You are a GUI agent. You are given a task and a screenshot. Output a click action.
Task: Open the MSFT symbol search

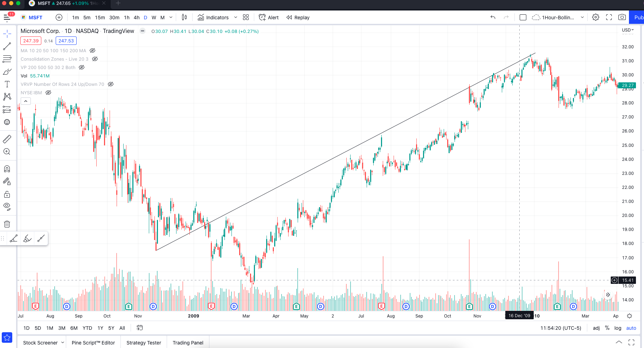[32, 18]
